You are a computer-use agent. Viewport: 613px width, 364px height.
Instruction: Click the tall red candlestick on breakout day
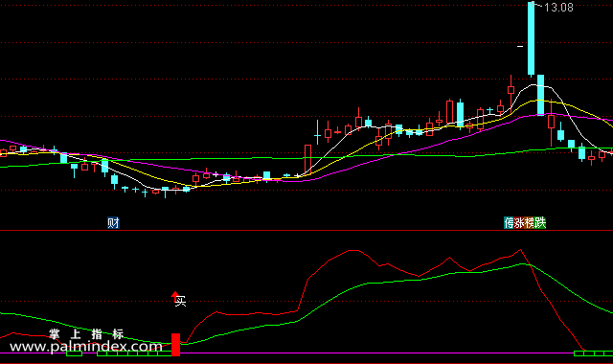307,158
